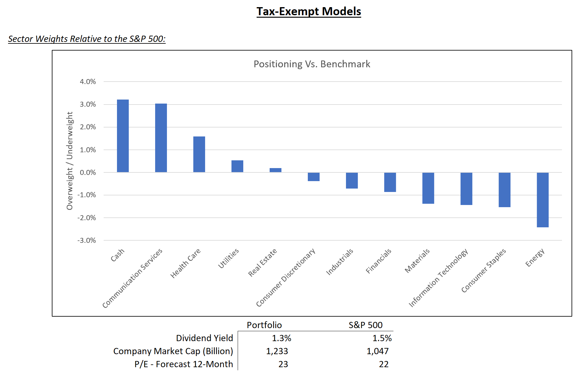Select the Overweight / Underweight axis title
Image resolution: width=588 pixels, height=383 pixels.
tap(70, 161)
